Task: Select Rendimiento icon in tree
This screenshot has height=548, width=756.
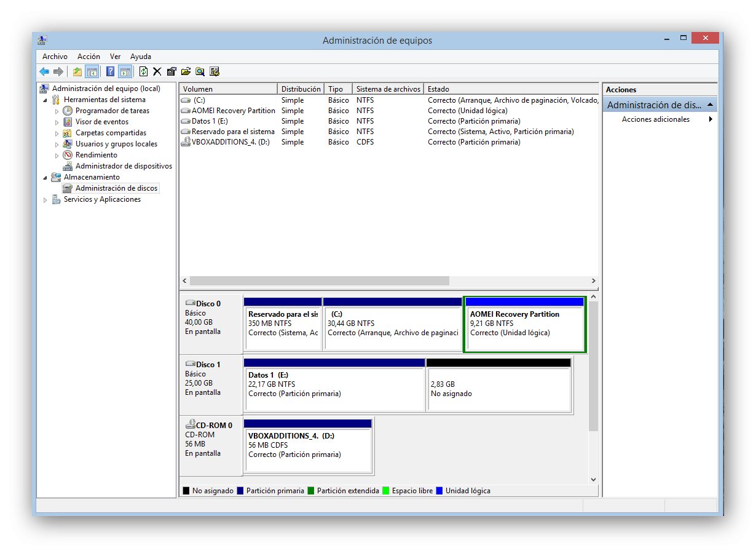Action: [x=68, y=155]
